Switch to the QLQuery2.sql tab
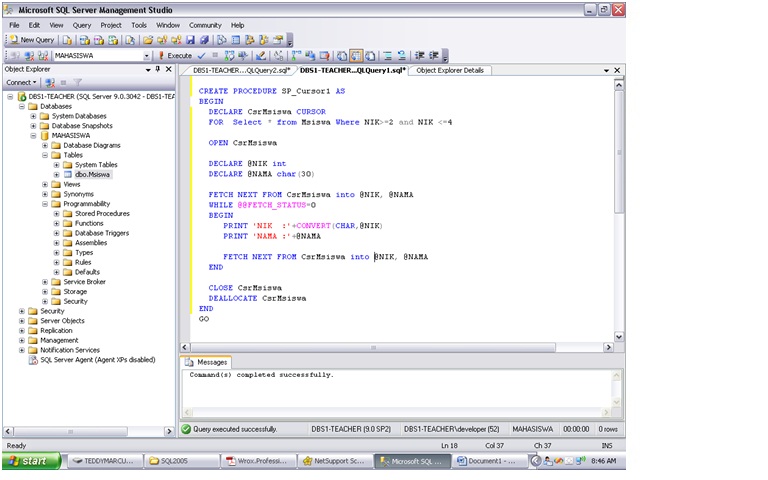 [x=241, y=71]
